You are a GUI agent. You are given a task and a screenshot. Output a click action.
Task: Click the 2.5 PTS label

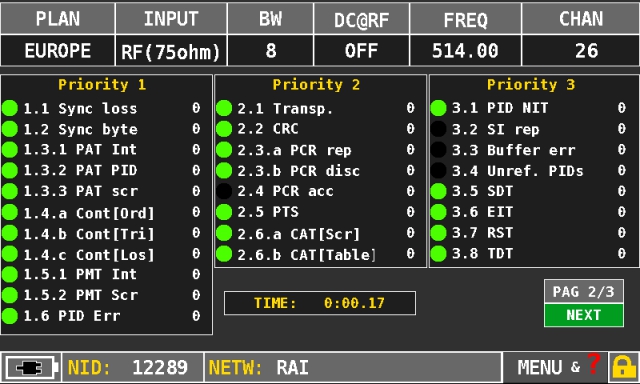click(268, 212)
